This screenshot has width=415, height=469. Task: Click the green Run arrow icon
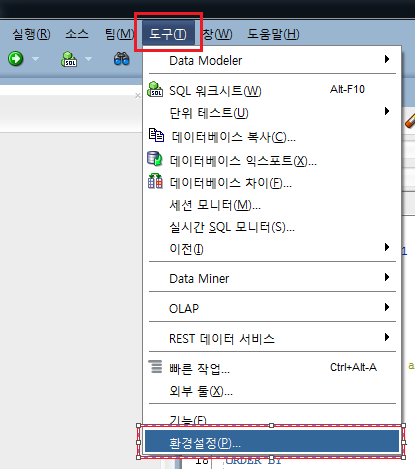tap(15, 59)
